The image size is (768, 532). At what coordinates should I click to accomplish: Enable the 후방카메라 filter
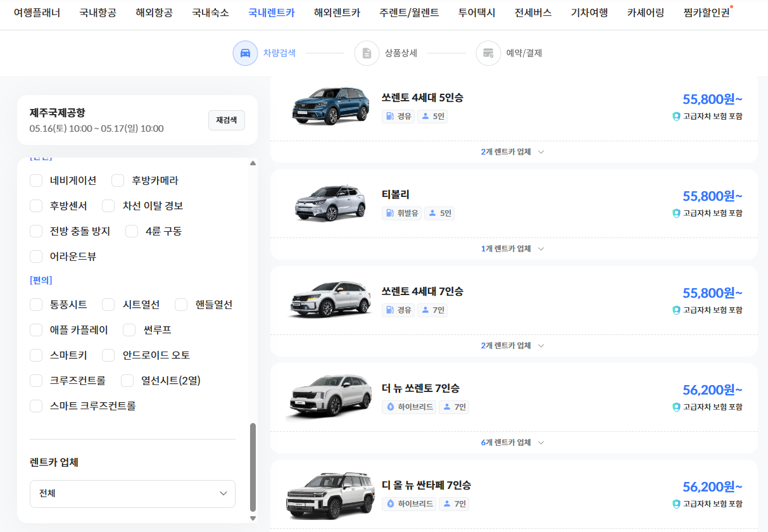point(118,180)
